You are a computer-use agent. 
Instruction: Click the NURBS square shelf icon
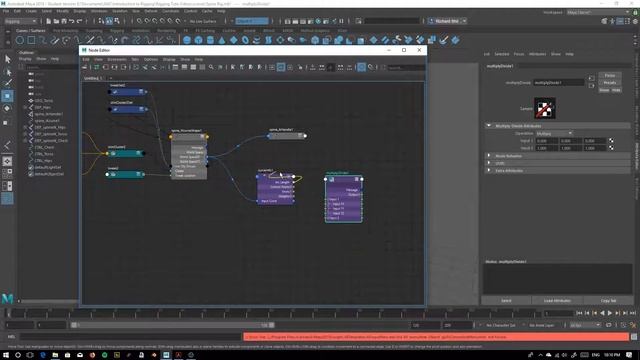[31, 40]
